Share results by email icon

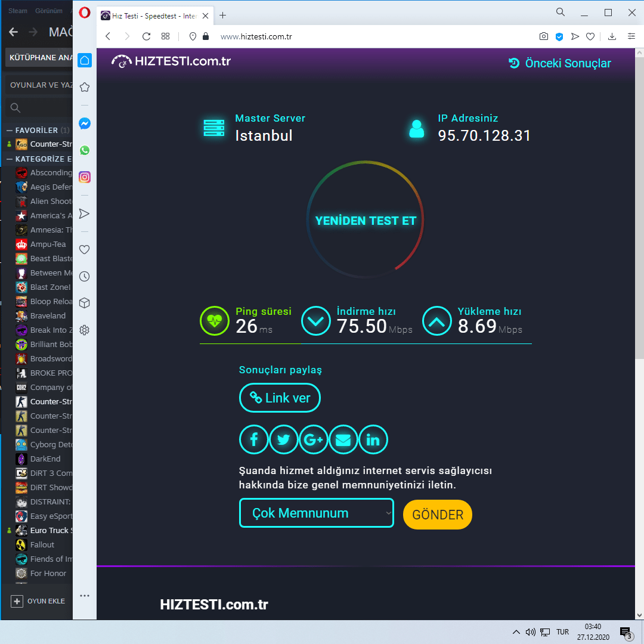pyautogui.click(x=343, y=439)
